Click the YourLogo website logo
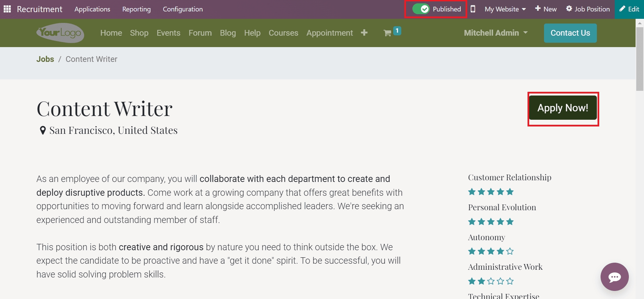 click(x=60, y=33)
